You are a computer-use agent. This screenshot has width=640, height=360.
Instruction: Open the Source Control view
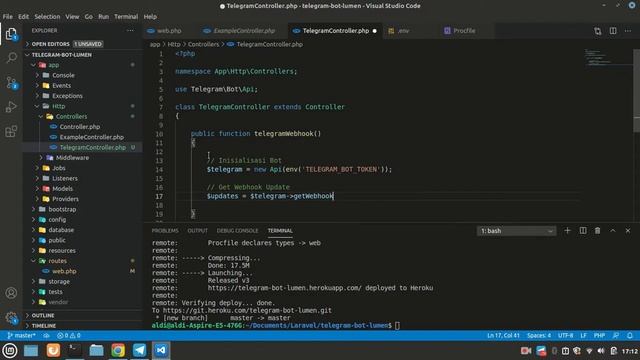(11, 83)
